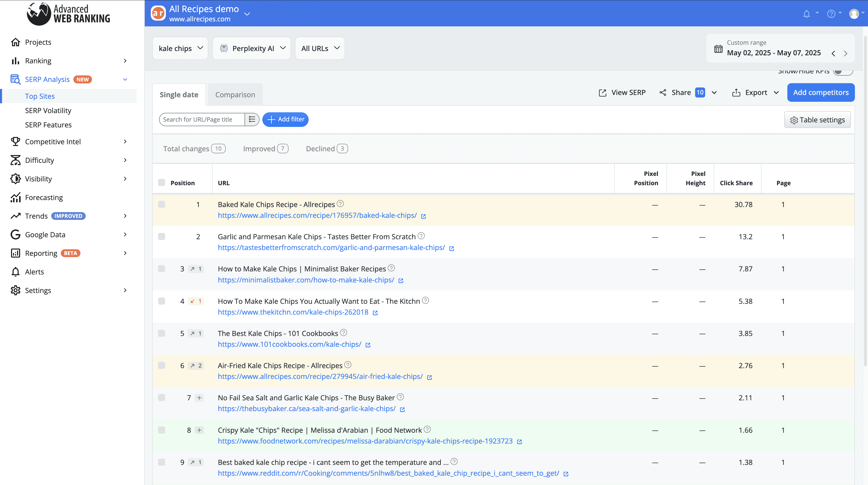The image size is (868, 485).
Task: Click the Search for URL/Page title field
Action: (x=202, y=119)
